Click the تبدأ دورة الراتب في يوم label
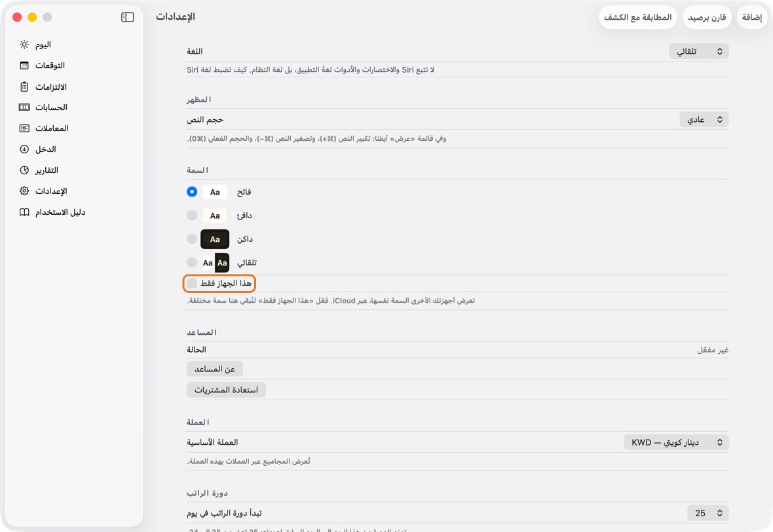The width and height of the screenshot is (773, 532). pyautogui.click(x=224, y=513)
